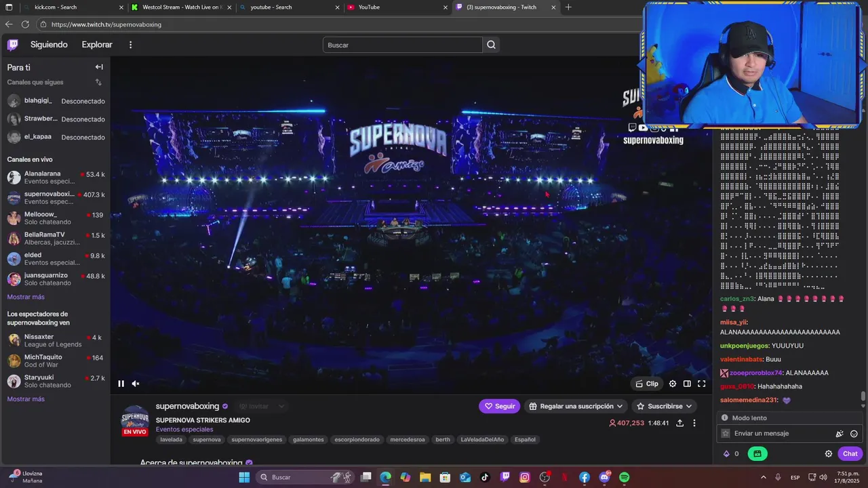Switch to Westcol Stream browser tab
Screen dimensions: 868x488
pos(180,7)
